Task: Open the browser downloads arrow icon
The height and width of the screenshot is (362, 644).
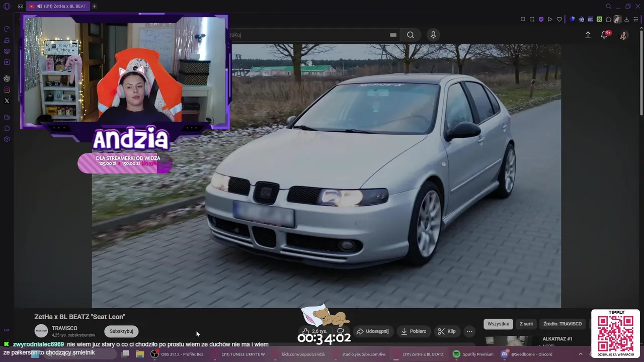Action: [x=626, y=19]
